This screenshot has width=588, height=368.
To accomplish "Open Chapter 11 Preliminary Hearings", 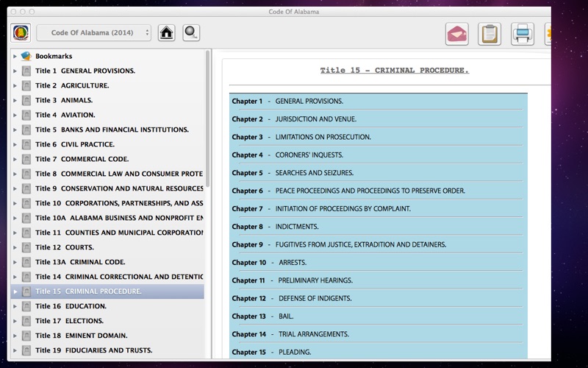I will tap(292, 280).
